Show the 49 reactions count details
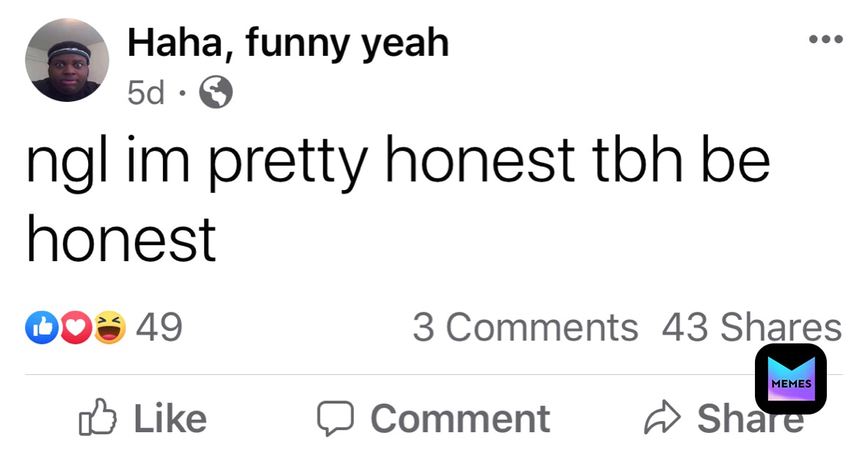This screenshot has height=449, width=868. click(159, 327)
